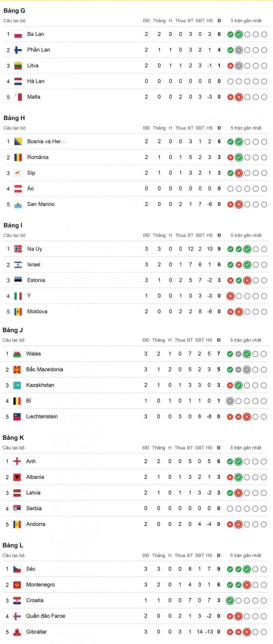Click the Bảng I group heading

(13, 225)
